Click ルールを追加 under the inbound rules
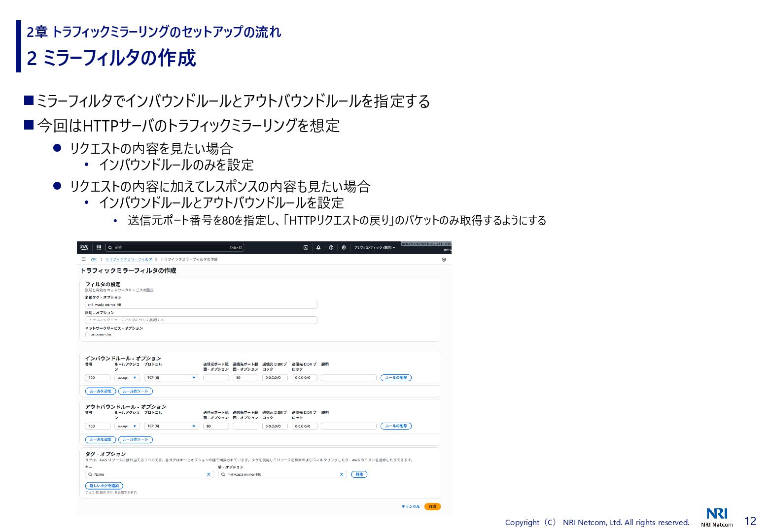Image resolution: width=769 pixels, height=532 pixels. point(101,391)
